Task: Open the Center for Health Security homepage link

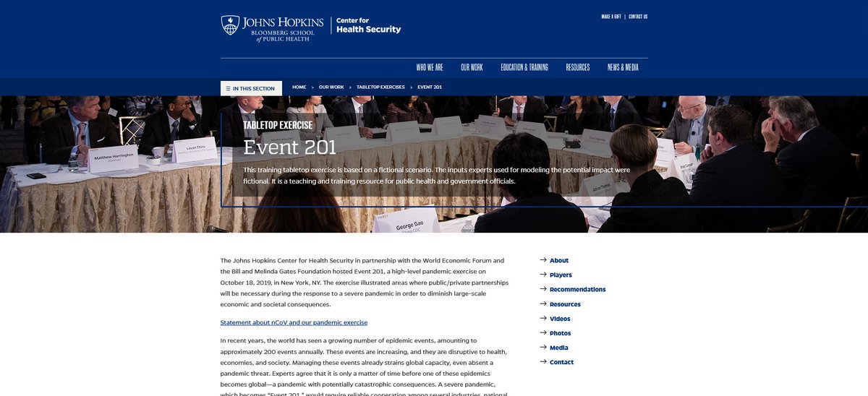Action: click(x=368, y=25)
